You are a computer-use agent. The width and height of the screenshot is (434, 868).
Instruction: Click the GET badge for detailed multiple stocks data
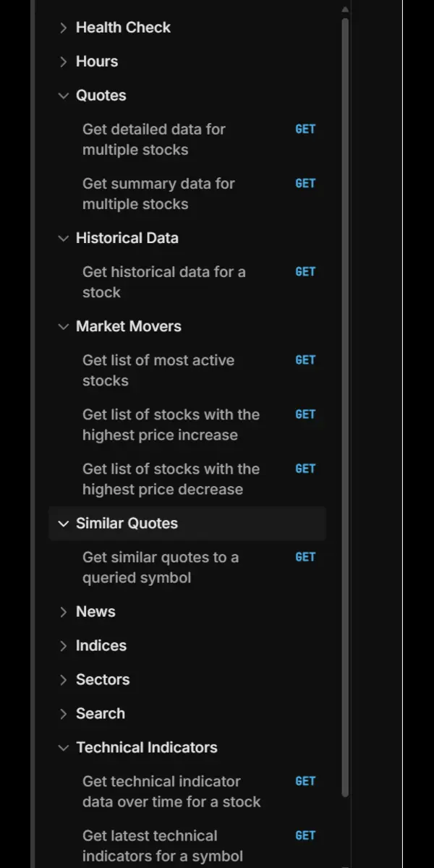[305, 129]
